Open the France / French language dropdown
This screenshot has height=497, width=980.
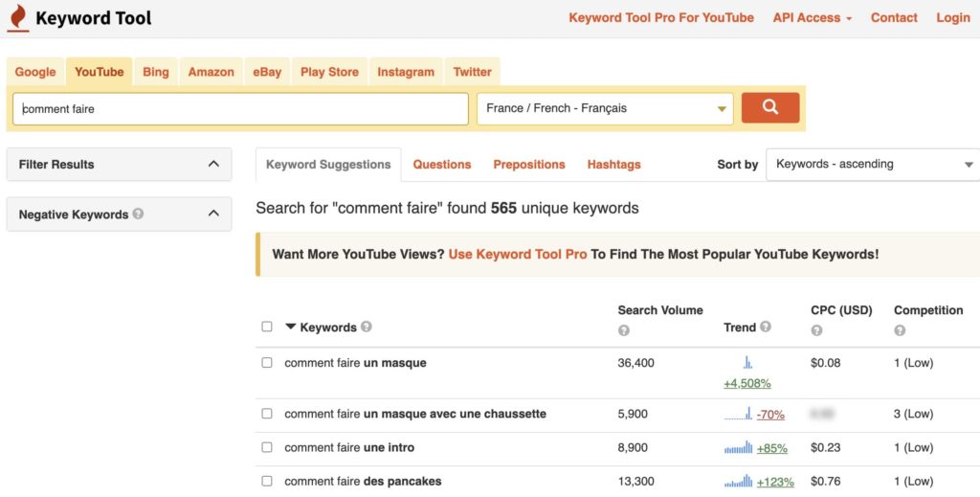605,108
